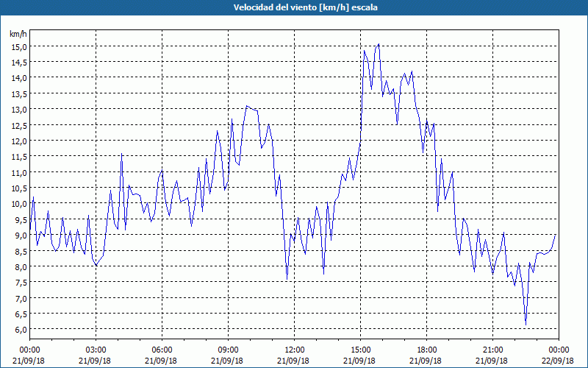Screen dimensions: 588x368
Task: Click the 11,5 y-axis label
Action: [20, 157]
